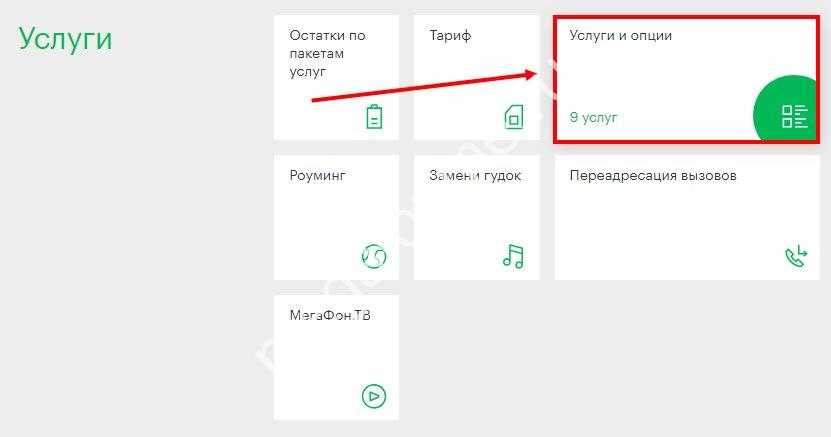
Task: Click the battery icon for package balances
Action: (374, 117)
